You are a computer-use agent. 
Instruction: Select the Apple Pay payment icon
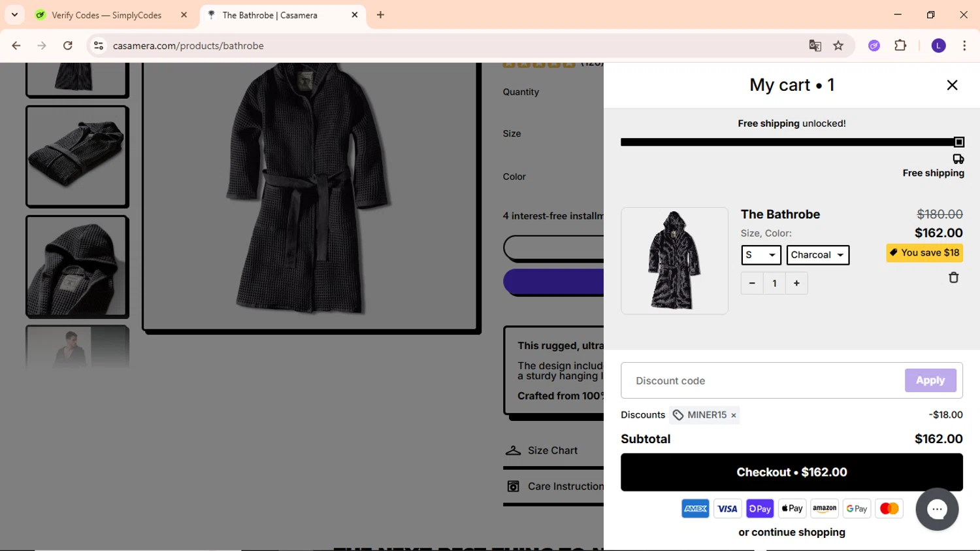792,509
